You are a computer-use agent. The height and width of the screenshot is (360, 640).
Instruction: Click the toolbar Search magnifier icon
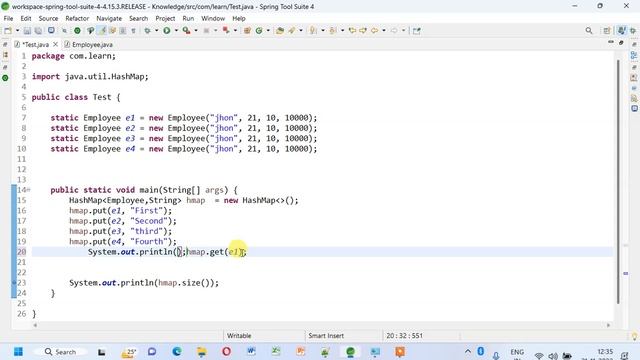click(x=589, y=31)
